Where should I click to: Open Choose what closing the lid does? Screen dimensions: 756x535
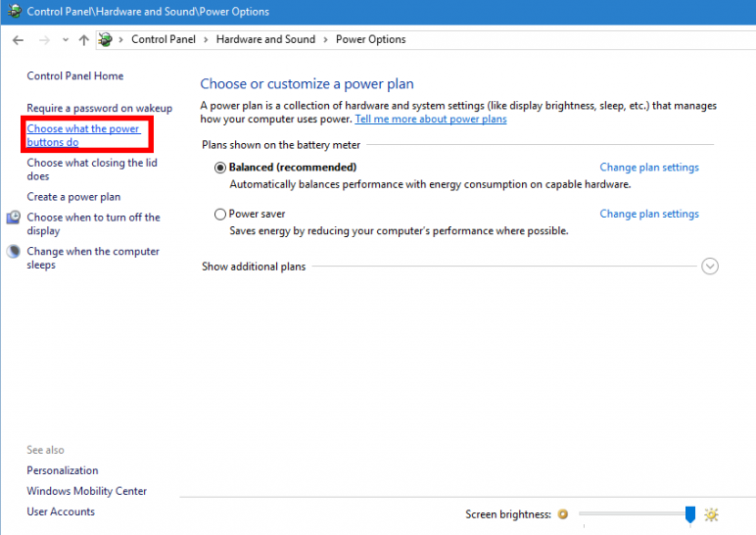pos(92,170)
